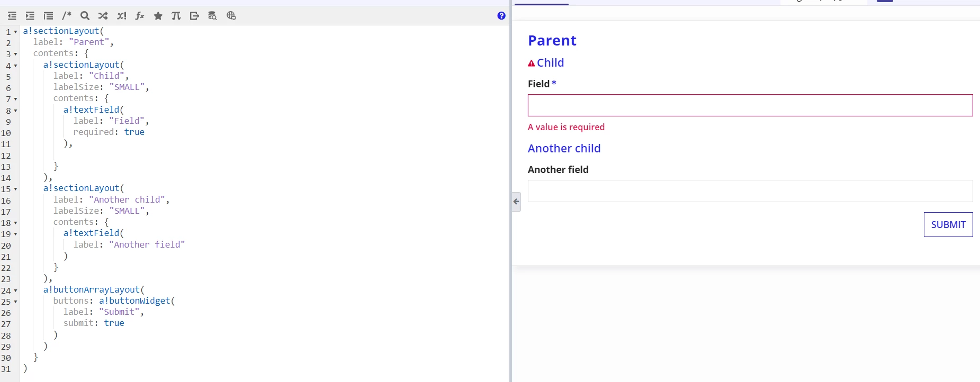980x382 pixels.
Task: Open search using magnifying glass icon
Action: click(x=85, y=16)
